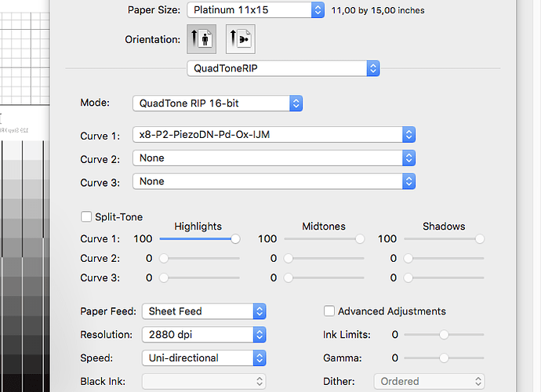Open the Speed dropdown
The height and width of the screenshot is (392, 541).
tap(204, 358)
